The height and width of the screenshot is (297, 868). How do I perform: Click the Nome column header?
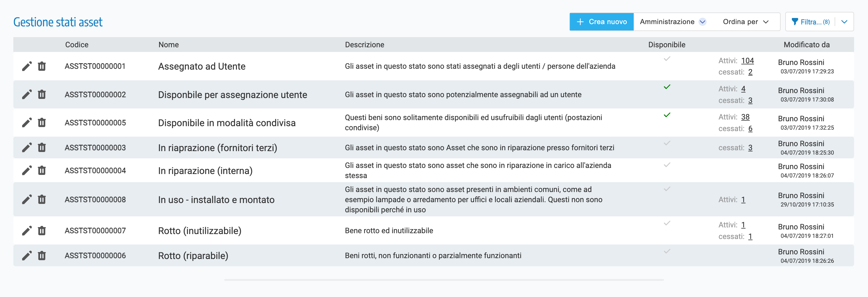168,45
